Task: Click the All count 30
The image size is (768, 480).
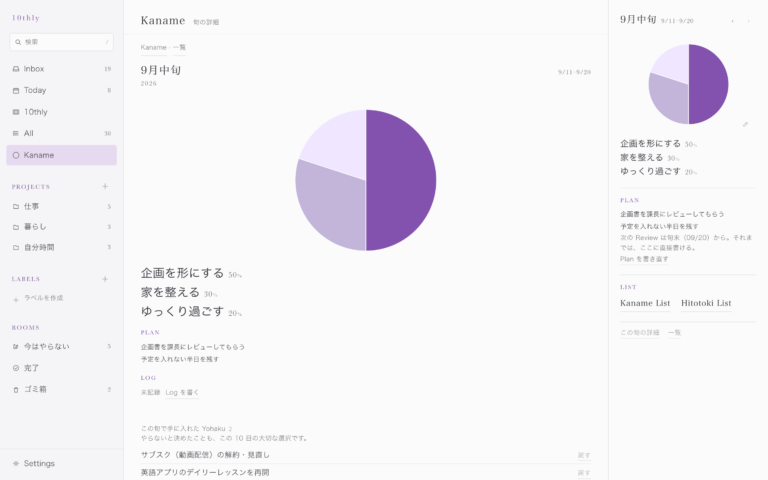Action: pos(108,133)
